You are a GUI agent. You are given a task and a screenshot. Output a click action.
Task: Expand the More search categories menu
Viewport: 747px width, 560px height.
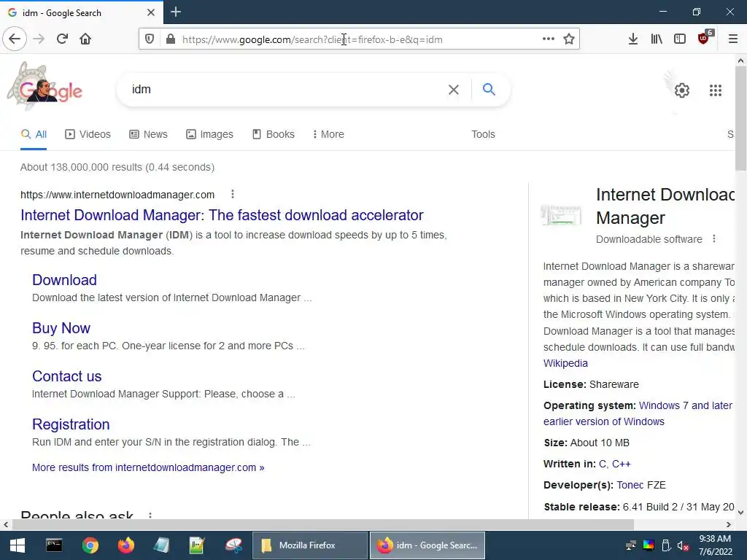328,134
